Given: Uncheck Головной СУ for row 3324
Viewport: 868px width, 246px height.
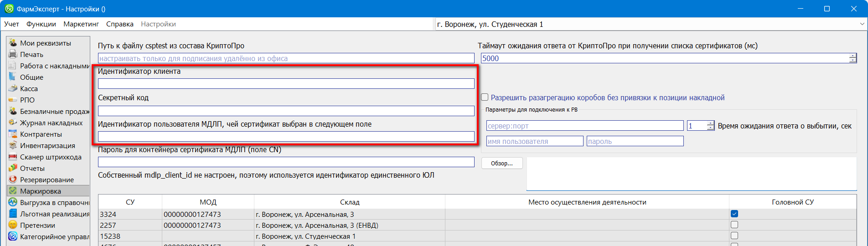Looking at the screenshot, I should point(734,214).
